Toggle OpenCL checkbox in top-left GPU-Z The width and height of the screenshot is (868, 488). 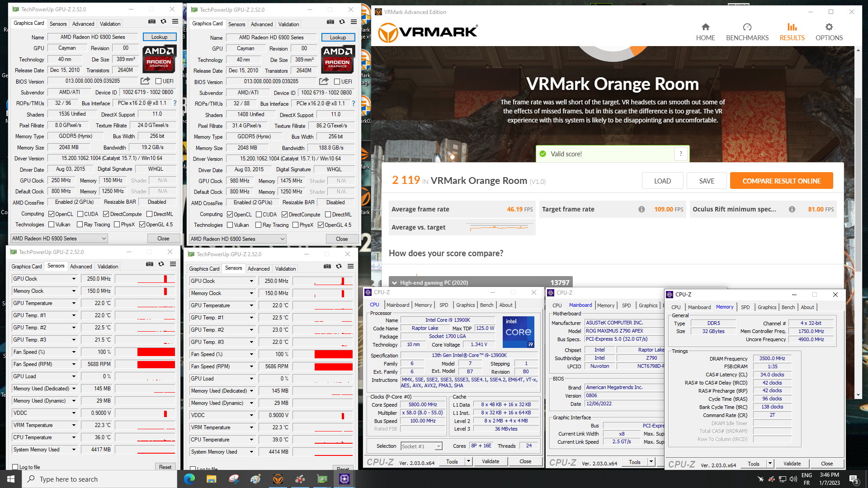click(52, 214)
